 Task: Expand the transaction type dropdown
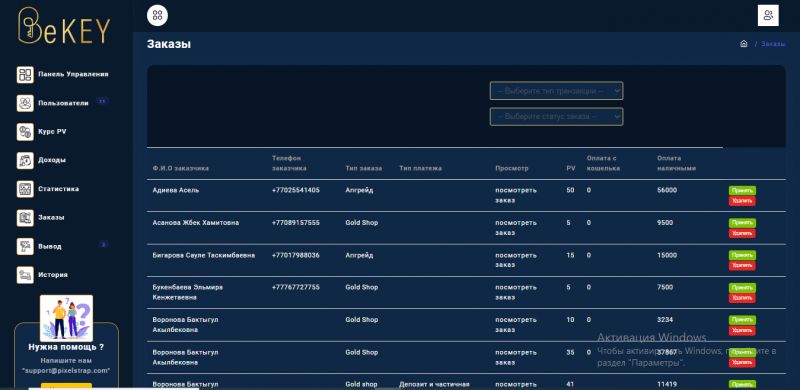point(556,91)
